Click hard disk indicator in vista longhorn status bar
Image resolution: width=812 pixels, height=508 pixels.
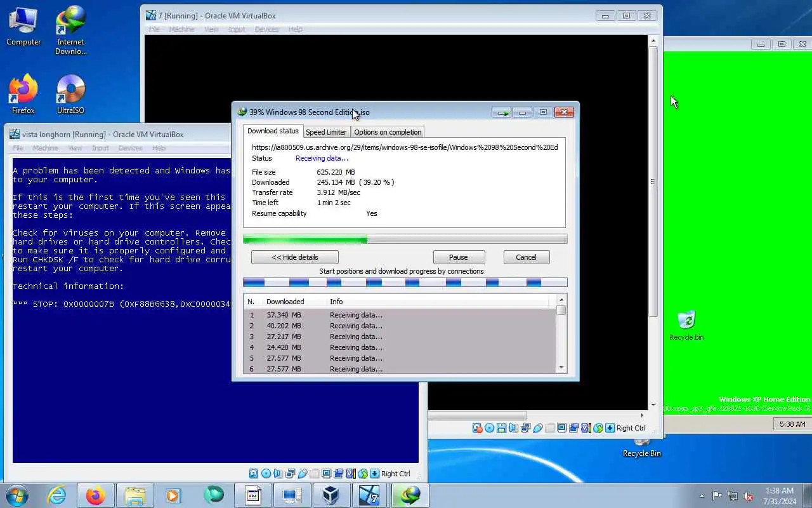coord(253,474)
